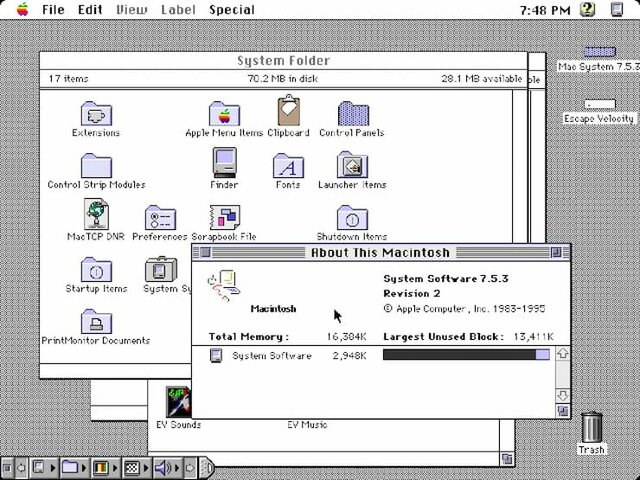Open the Launcher Items folder
Screen dimensions: 640x480
coord(352,164)
